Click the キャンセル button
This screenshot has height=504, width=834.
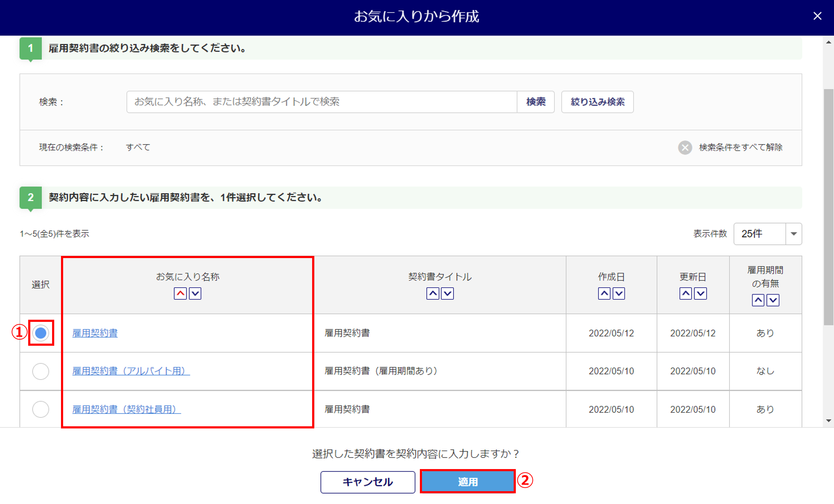pos(368,482)
